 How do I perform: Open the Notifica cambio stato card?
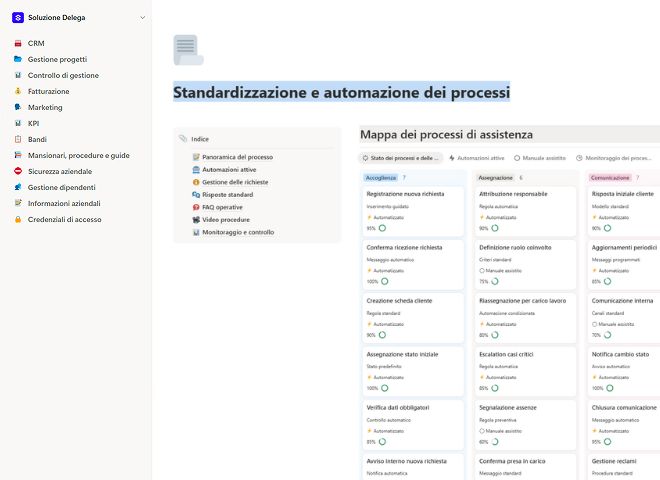624,371
